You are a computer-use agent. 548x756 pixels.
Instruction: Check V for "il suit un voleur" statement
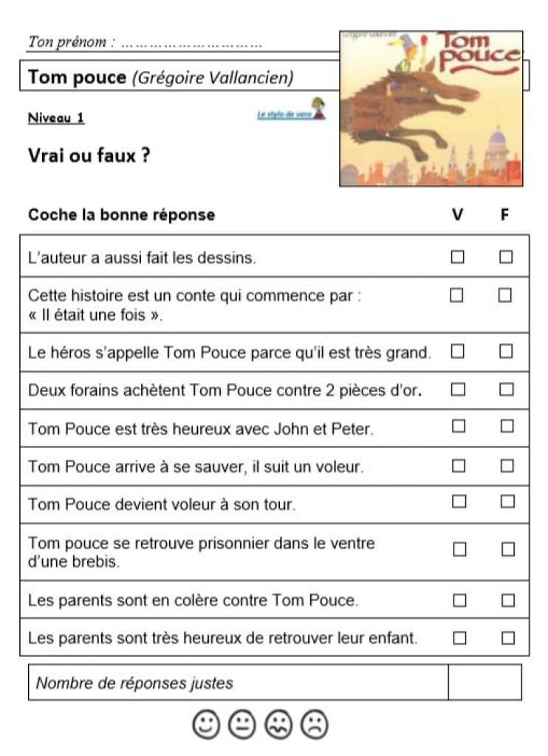click(x=459, y=465)
